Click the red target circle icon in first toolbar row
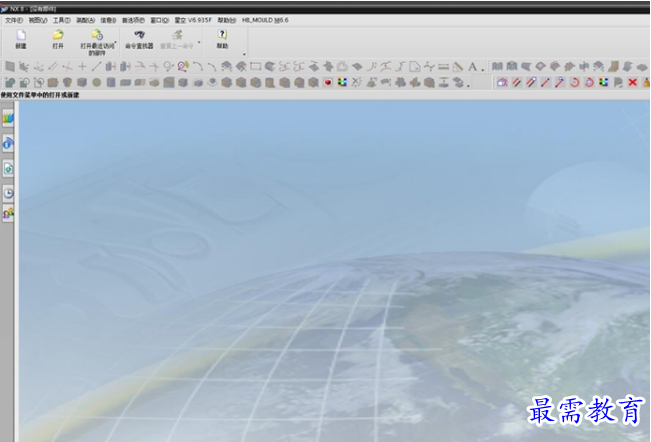This screenshot has width=651, height=442. (x=183, y=66)
